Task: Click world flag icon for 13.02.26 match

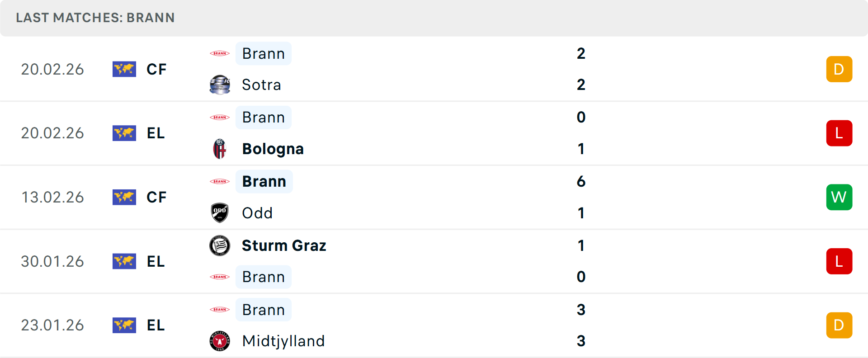Action: point(124,197)
